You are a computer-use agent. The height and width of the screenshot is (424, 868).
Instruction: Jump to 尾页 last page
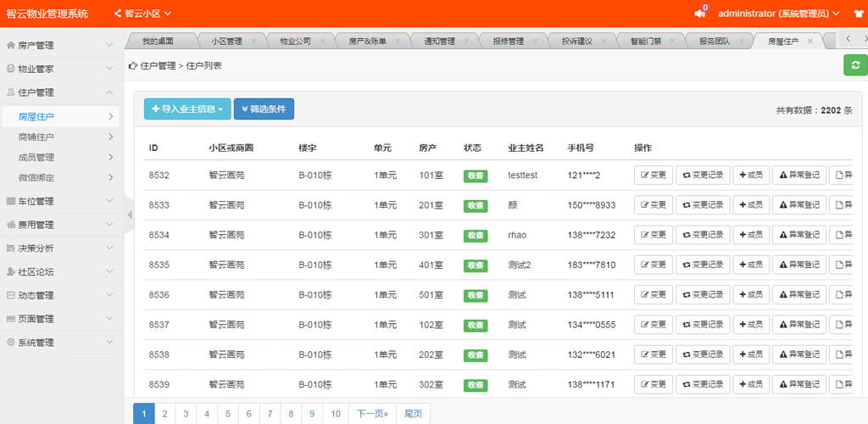point(413,414)
